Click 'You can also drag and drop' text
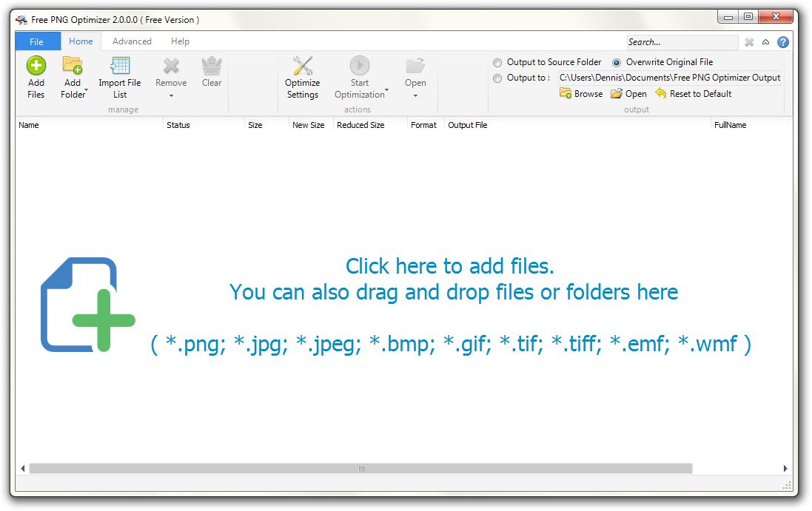The image size is (812, 511). [x=454, y=293]
